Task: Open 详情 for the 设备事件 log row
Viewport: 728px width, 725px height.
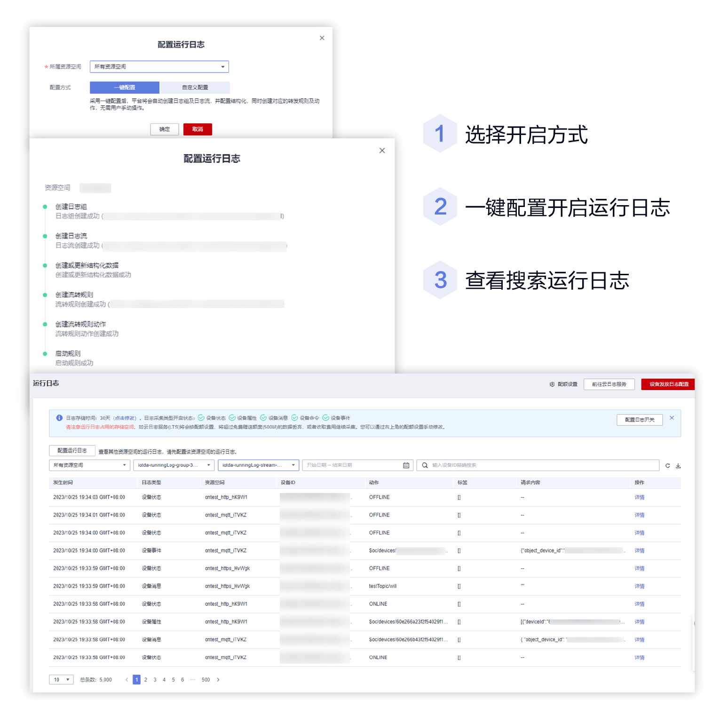Action: click(639, 550)
